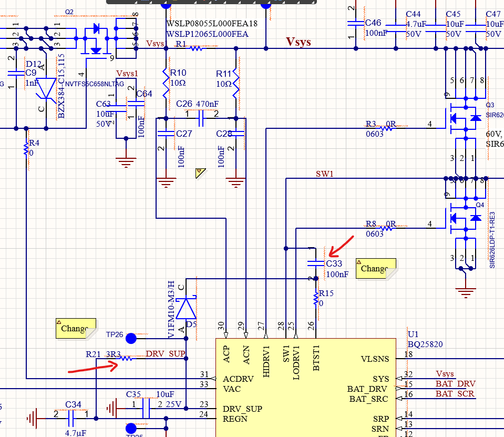This screenshot has height=437, width=504.
Task: Click the SW1 net label
Action: [325, 174]
